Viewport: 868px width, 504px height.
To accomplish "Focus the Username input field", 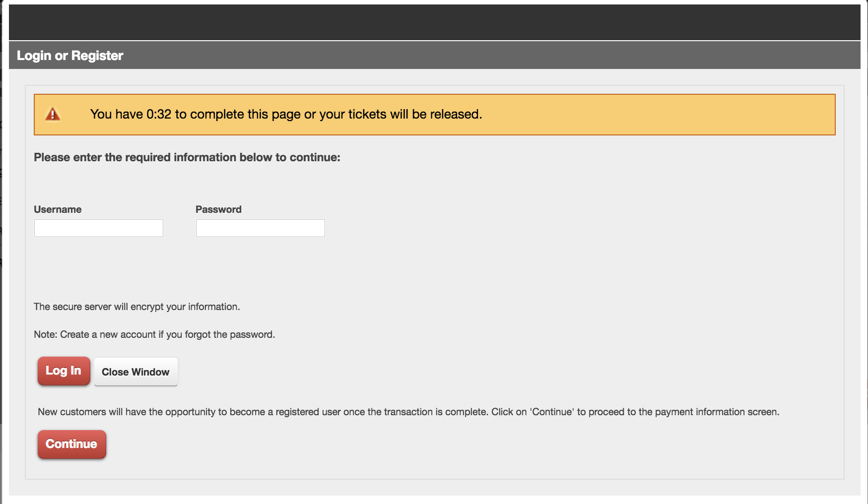I will point(98,228).
